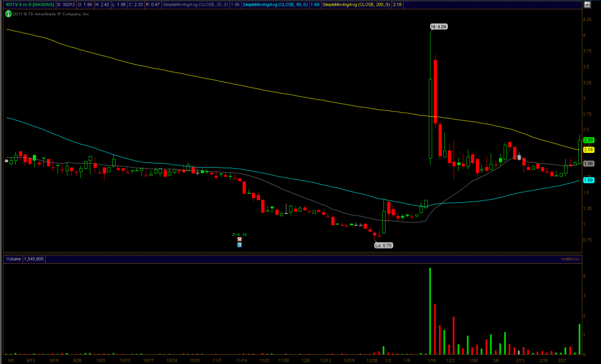Click the 1/16 date on time axis

click(433, 360)
